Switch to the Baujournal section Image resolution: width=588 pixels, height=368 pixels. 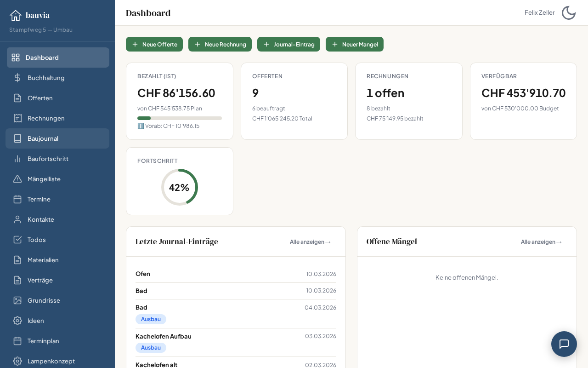pyautogui.click(x=43, y=138)
